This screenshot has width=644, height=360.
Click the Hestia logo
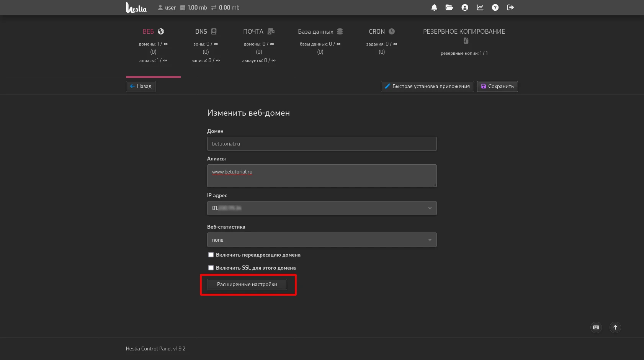(136, 8)
